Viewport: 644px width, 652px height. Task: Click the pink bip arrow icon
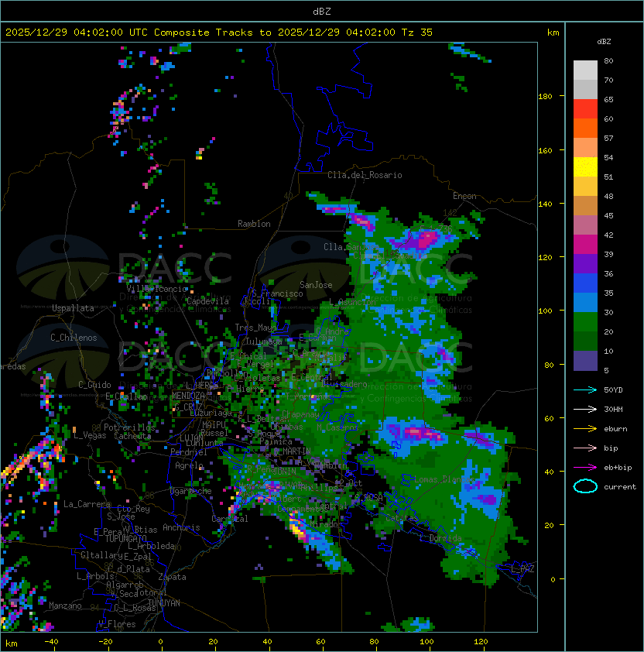tap(585, 448)
